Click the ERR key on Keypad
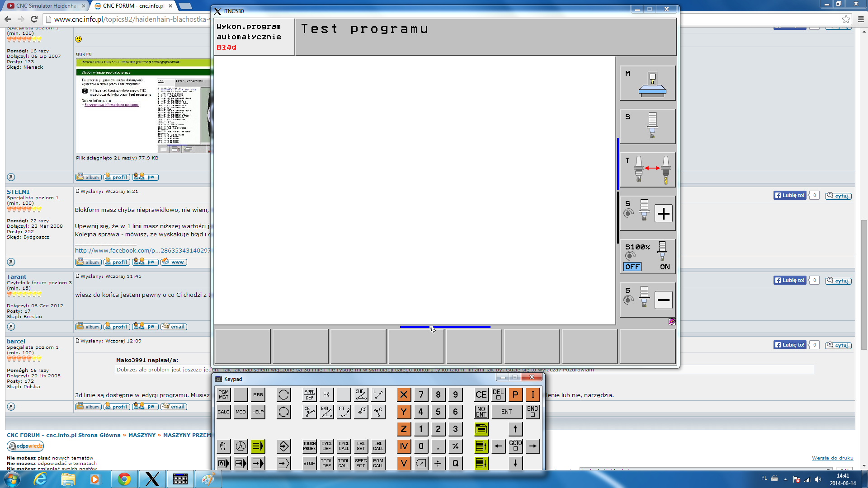 point(258,394)
